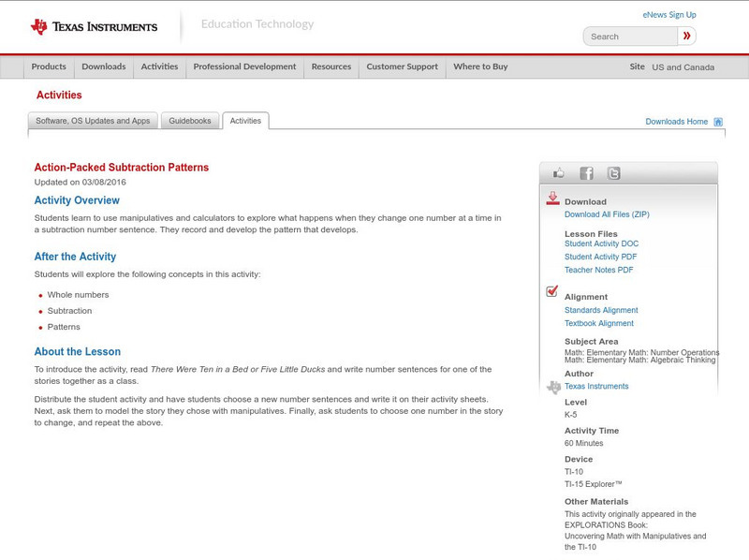
Task: Share the activity on Twitter
Action: pos(613,171)
